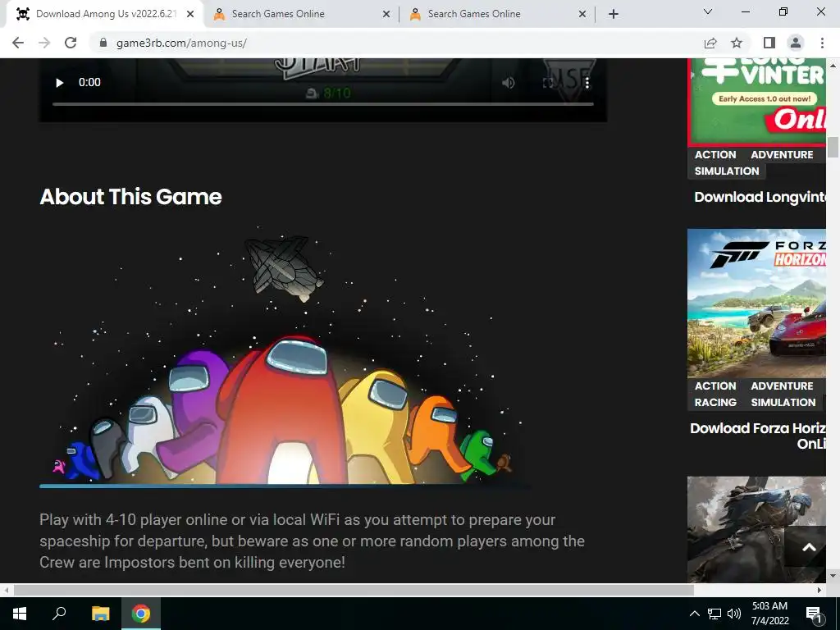Click the Among Us crewmates artwork
Image resolution: width=840 pixels, height=630 pixels.
pos(284,358)
